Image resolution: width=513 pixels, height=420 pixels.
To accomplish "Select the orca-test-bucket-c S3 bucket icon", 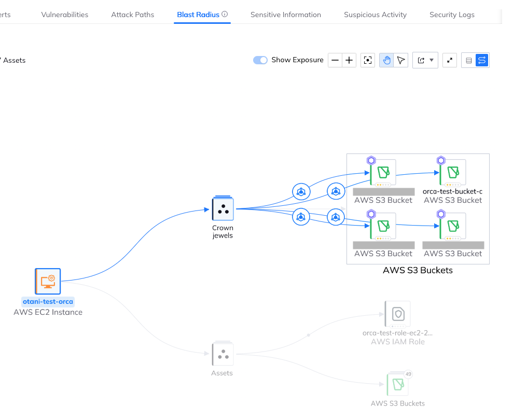I will pos(453,172).
